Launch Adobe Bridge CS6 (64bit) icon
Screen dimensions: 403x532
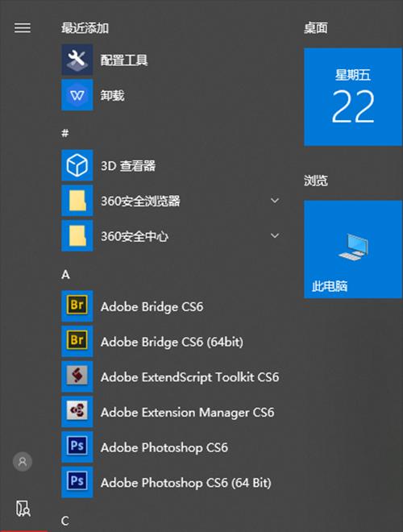[x=77, y=341]
